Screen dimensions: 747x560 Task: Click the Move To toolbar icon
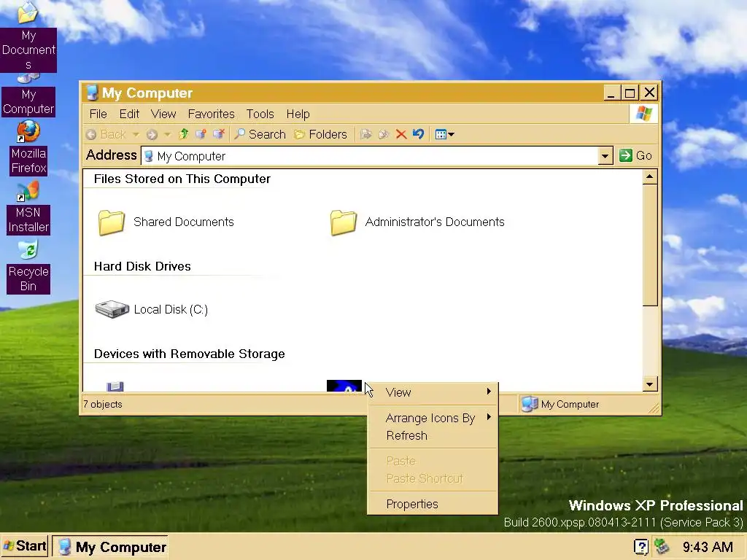366,135
